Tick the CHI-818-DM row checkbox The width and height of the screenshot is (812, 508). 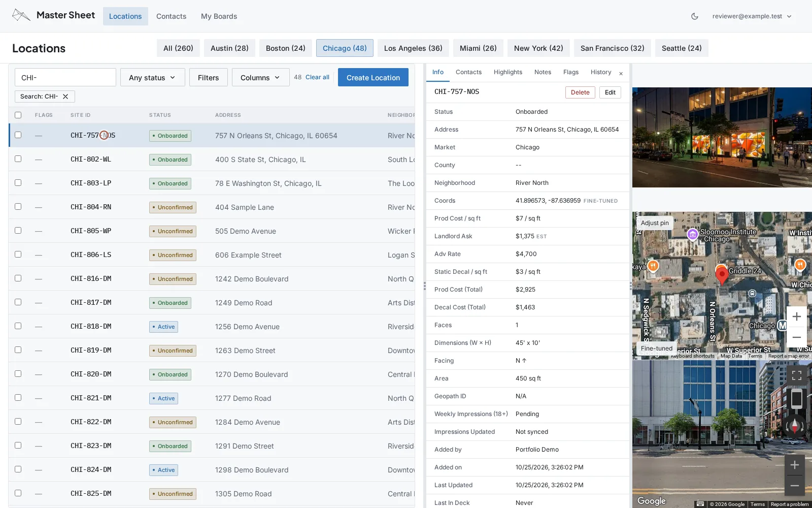coord(18,326)
